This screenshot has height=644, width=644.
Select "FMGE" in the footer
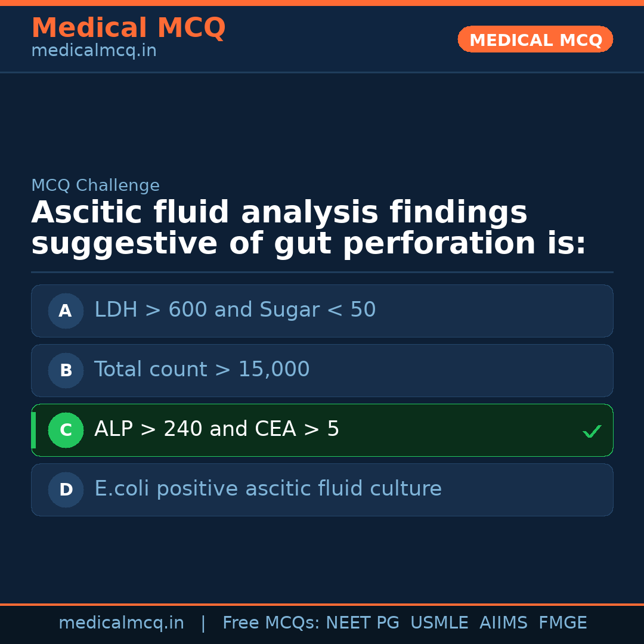point(562,623)
